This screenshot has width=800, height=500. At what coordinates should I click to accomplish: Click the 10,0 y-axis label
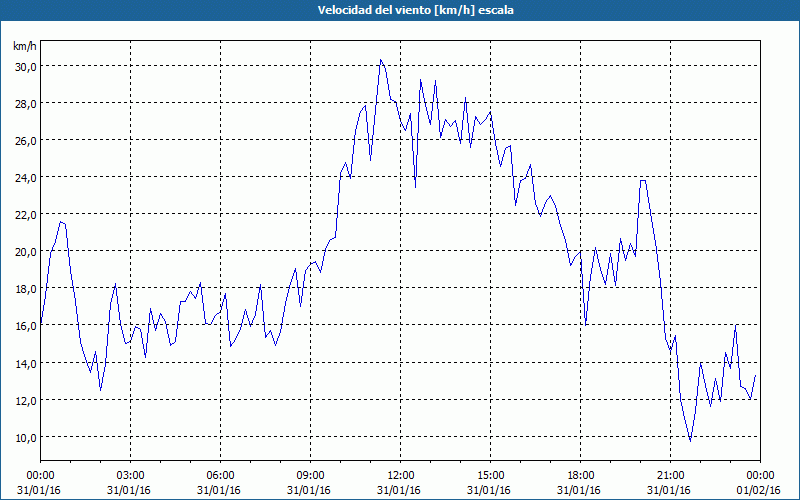(x=25, y=438)
